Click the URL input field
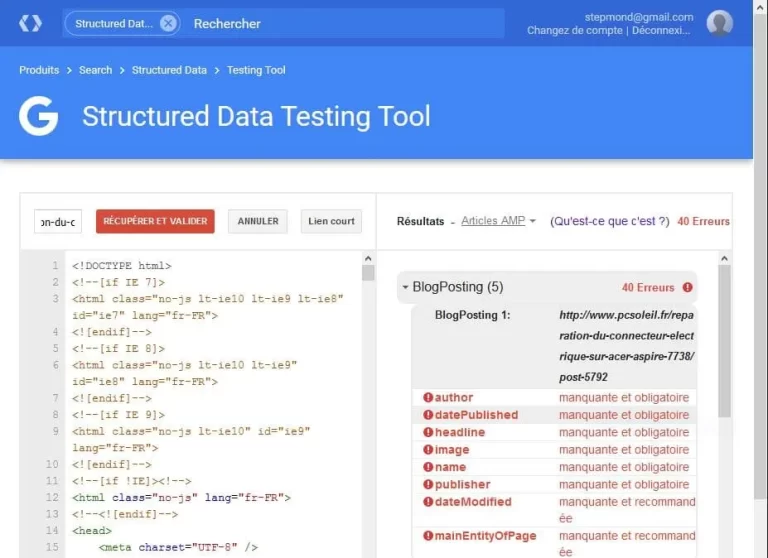This screenshot has height=558, width=768. point(58,221)
